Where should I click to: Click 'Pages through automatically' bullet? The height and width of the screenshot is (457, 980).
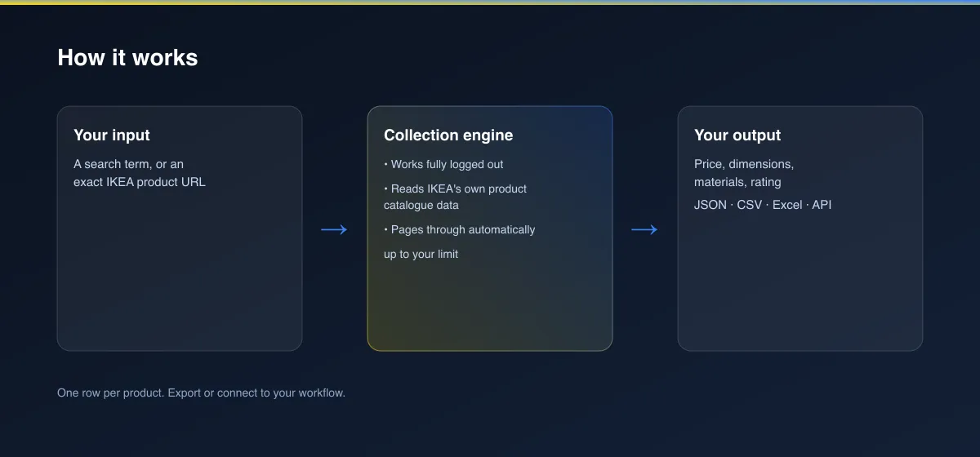click(x=460, y=229)
